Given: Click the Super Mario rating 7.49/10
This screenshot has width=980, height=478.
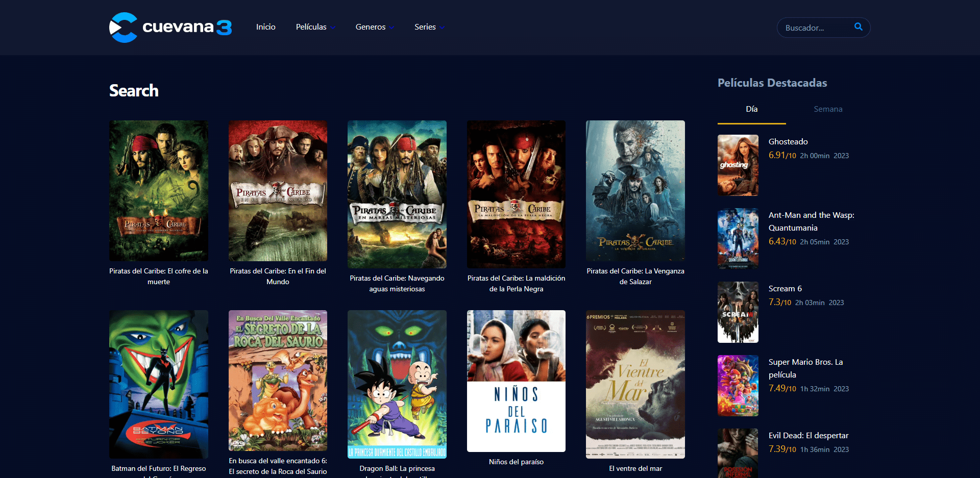Looking at the screenshot, I should click(x=782, y=388).
